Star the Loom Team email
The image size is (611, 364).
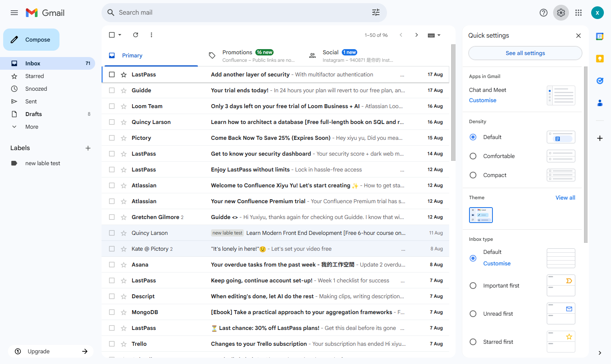pyautogui.click(x=124, y=106)
